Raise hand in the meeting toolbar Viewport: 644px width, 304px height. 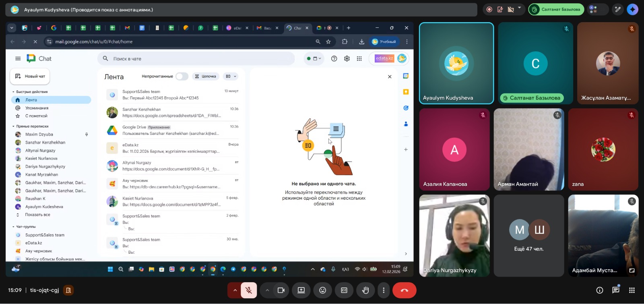pyautogui.click(x=365, y=290)
